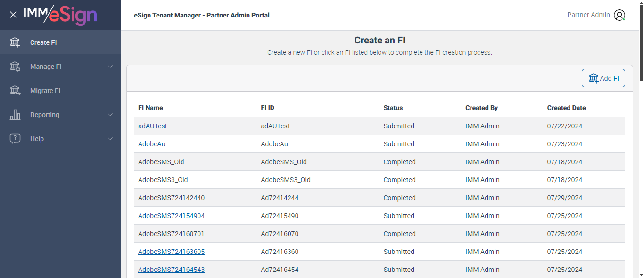Click the Reporting bar chart icon
This screenshot has width=644, height=278.
point(15,115)
